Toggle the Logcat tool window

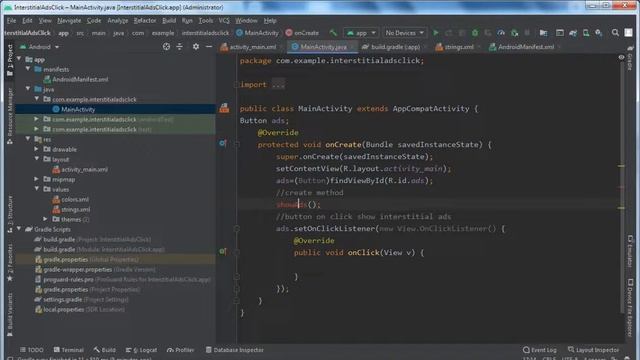tap(141, 350)
